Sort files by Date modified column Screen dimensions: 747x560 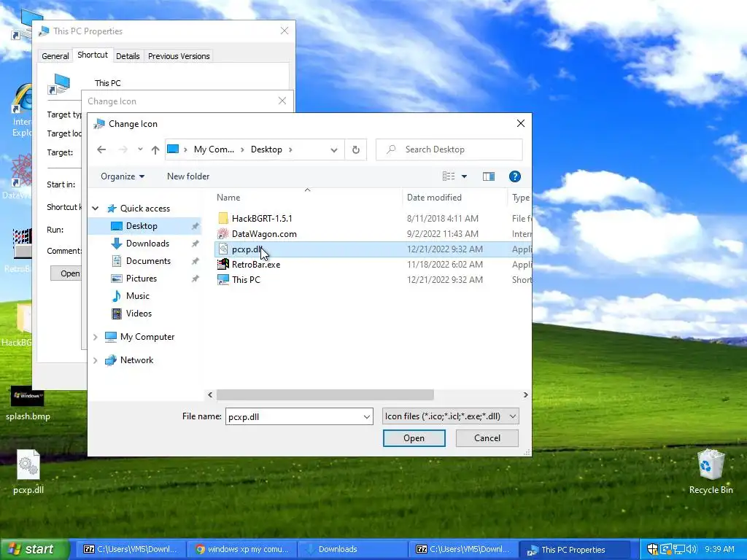(434, 198)
